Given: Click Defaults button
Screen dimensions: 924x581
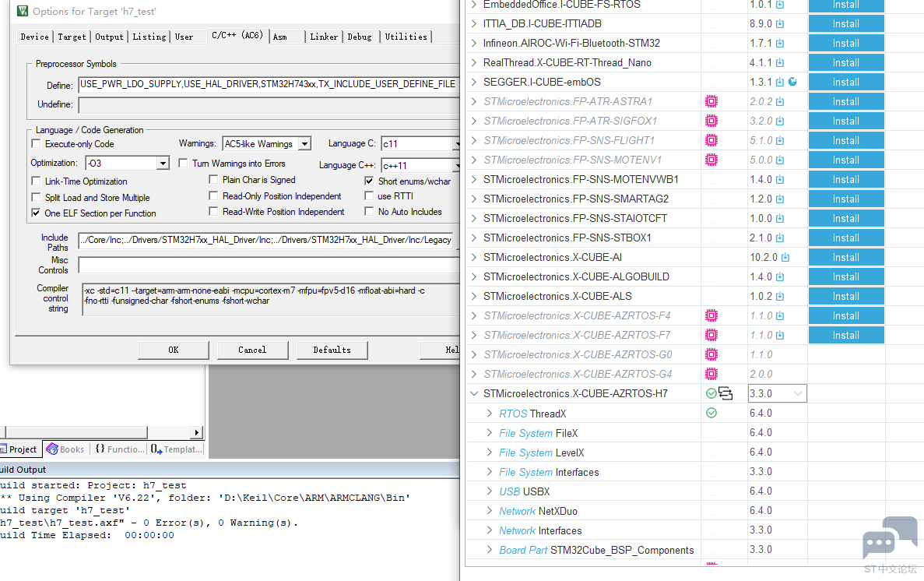Looking at the screenshot, I should (x=332, y=350).
